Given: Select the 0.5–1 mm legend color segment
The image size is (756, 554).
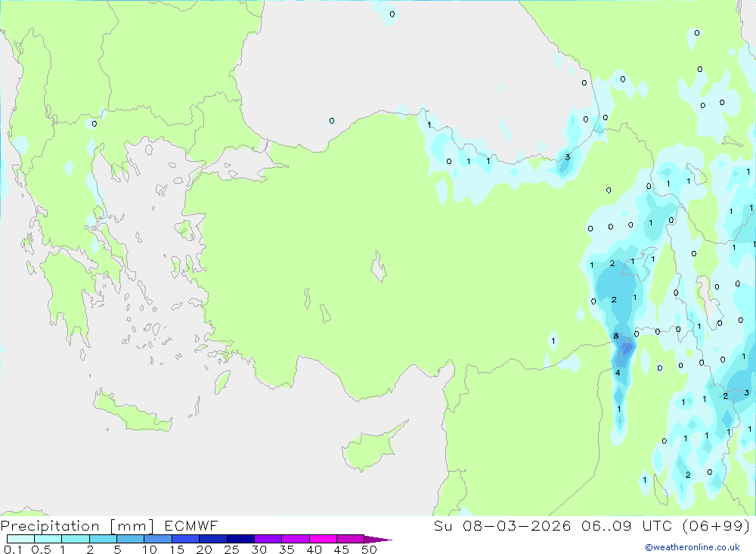Looking at the screenshot, I should [x=48, y=539].
